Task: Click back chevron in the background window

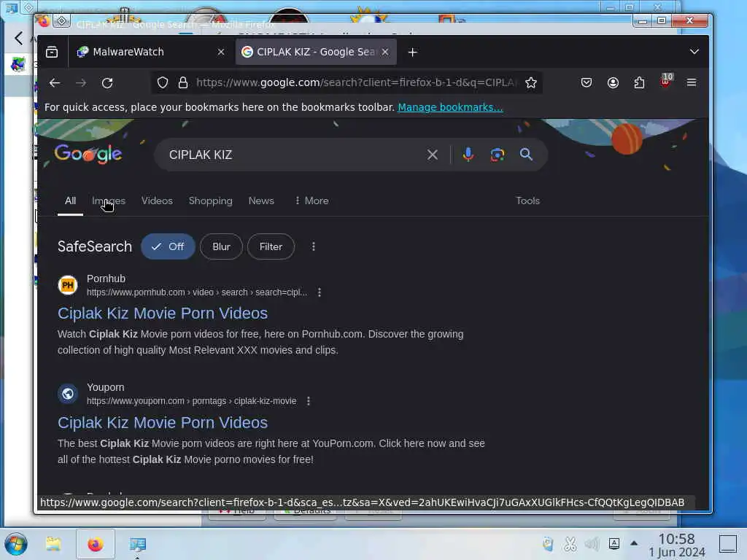Action: (x=18, y=38)
